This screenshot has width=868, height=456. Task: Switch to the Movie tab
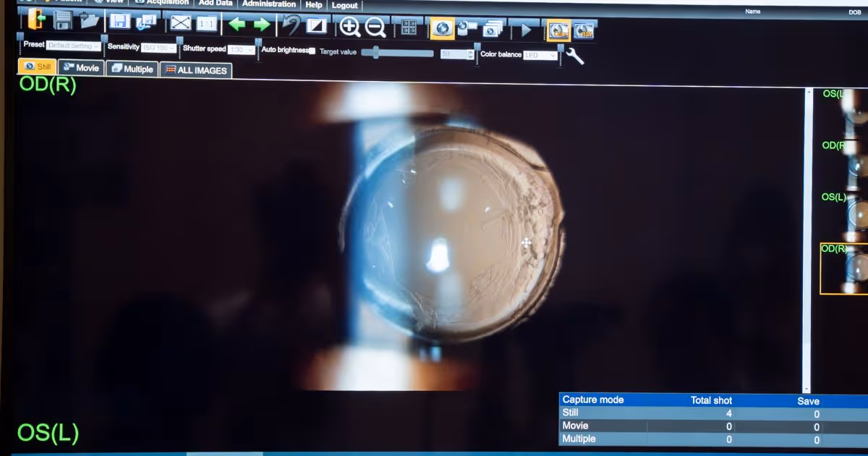[80, 68]
